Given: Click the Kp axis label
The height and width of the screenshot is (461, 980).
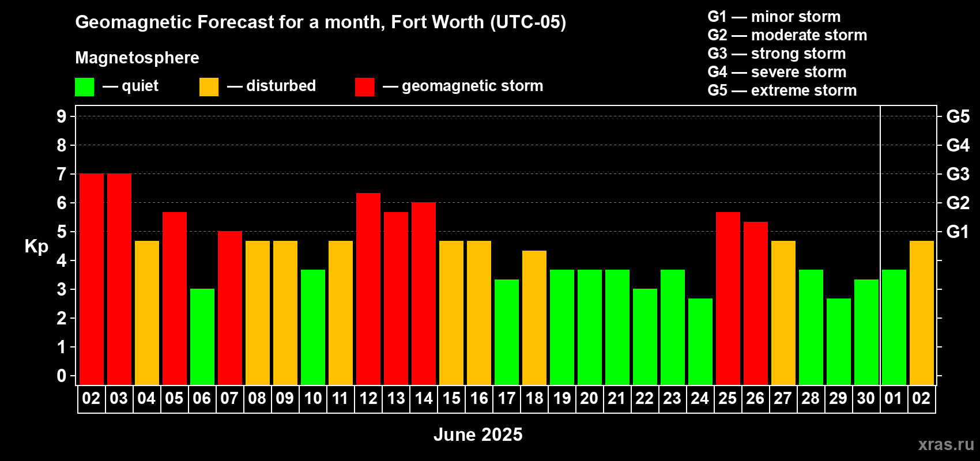Looking at the screenshot, I should tap(36, 247).
